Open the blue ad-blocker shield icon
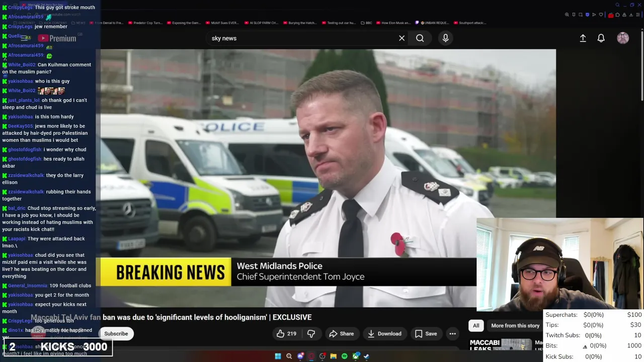 587,15
